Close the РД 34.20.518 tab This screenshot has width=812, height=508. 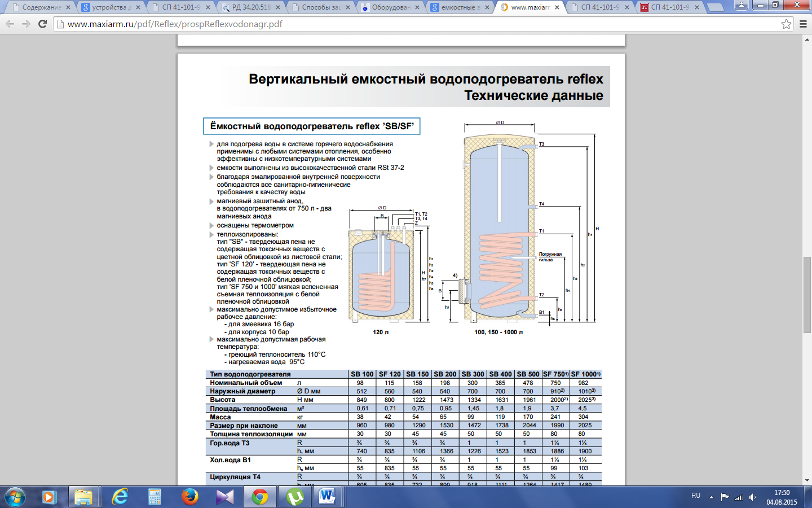[x=278, y=7]
